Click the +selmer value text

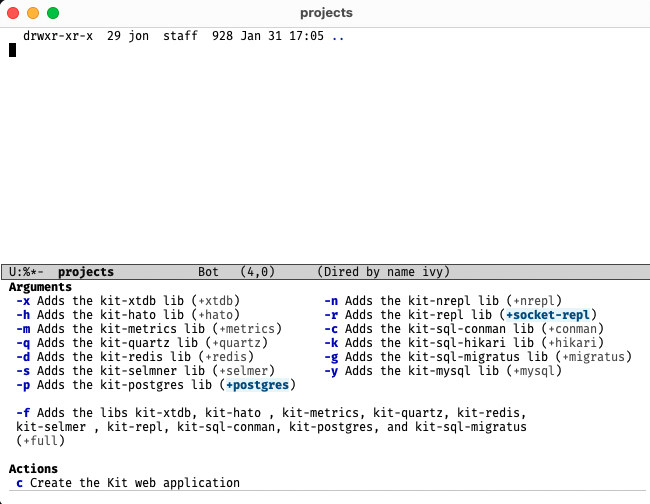pyautogui.click(x=243, y=371)
